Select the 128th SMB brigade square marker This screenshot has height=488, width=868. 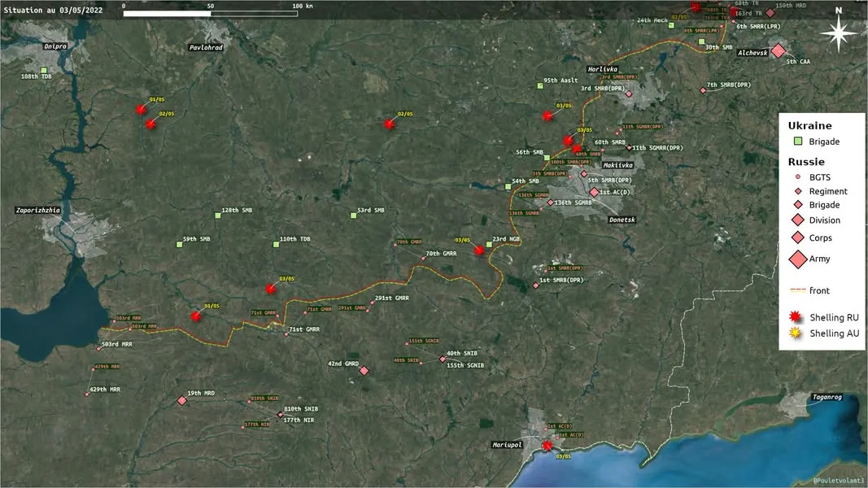[218, 216]
